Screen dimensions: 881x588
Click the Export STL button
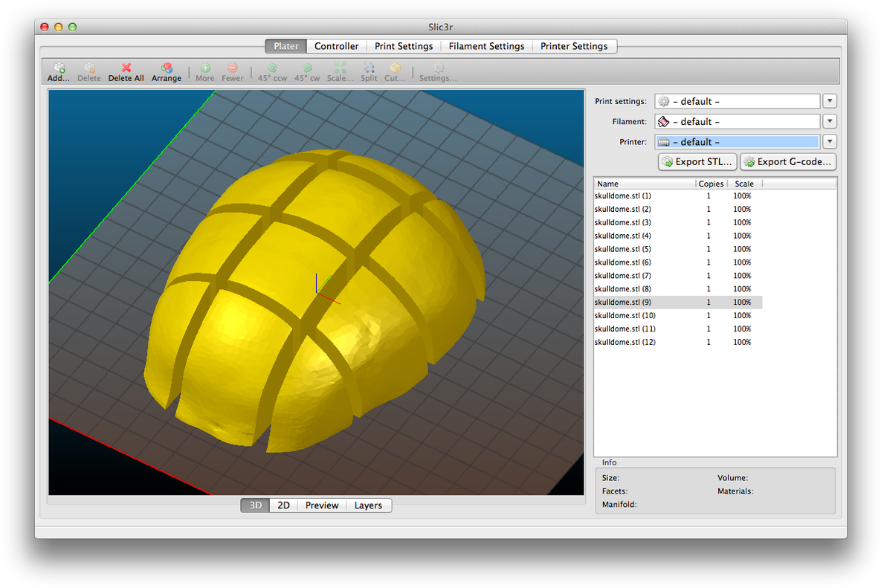click(697, 161)
